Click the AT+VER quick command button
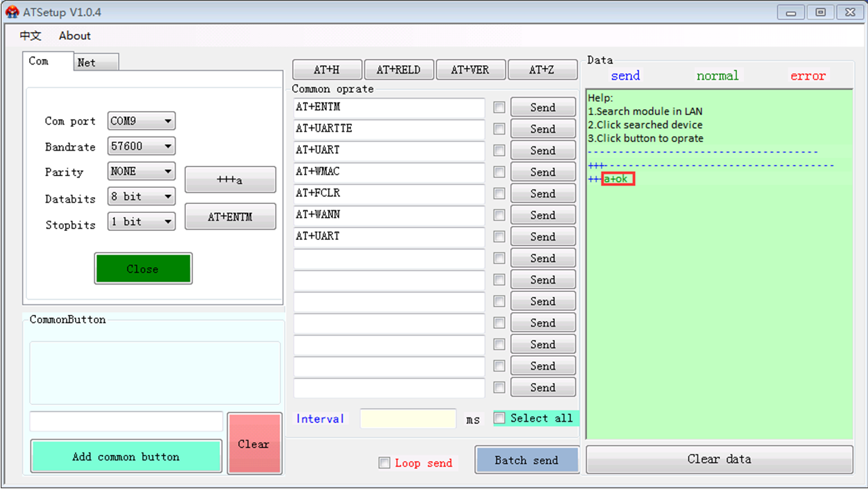This screenshot has width=868, height=489. pyautogui.click(x=470, y=70)
